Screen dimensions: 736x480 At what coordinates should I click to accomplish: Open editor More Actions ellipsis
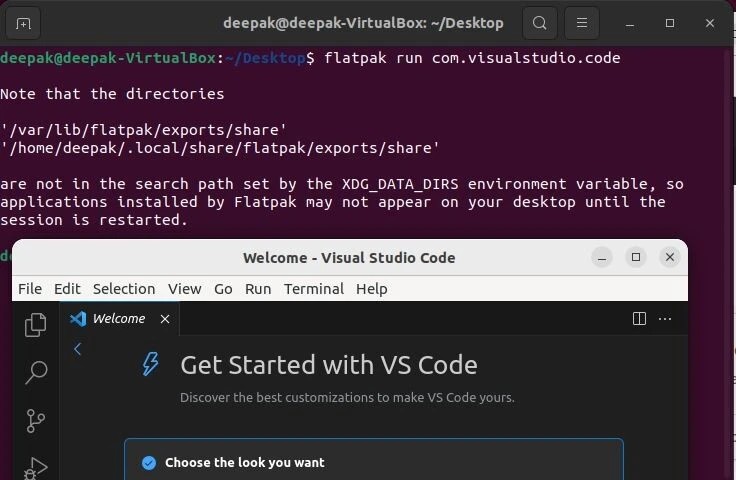click(665, 319)
